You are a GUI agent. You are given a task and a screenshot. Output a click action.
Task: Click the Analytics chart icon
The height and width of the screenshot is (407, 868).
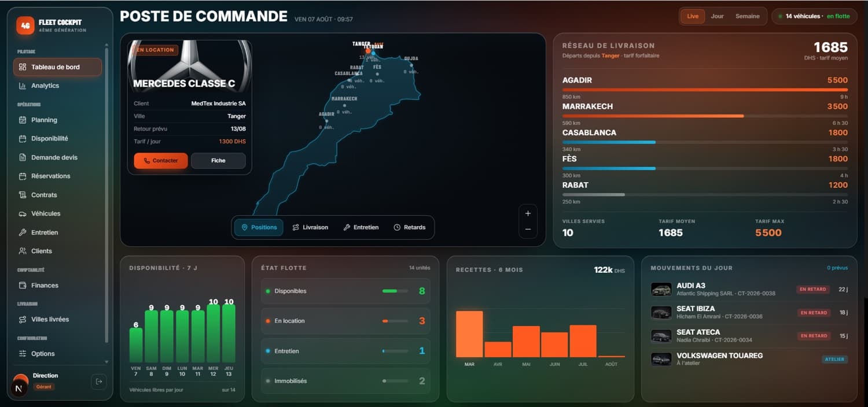pyautogui.click(x=23, y=86)
